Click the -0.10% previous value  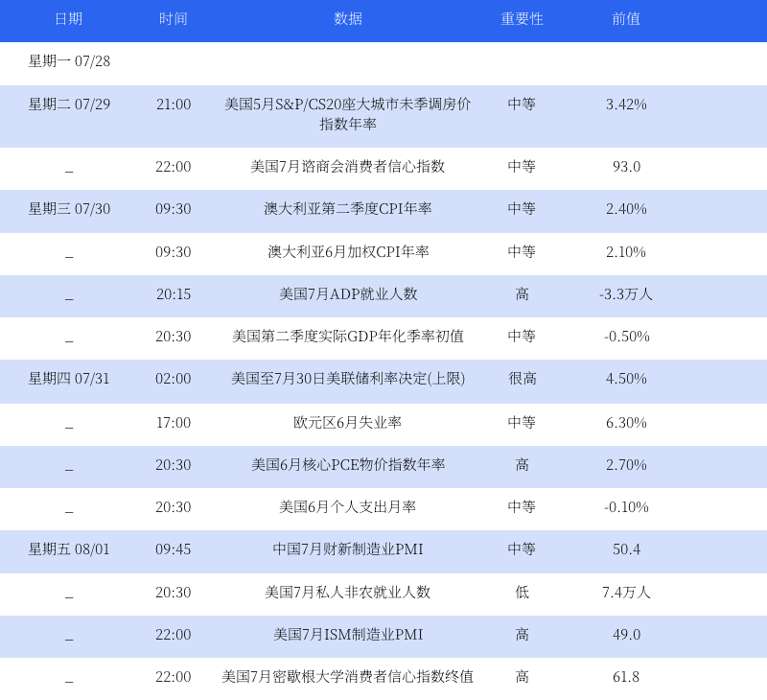tap(626, 507)
